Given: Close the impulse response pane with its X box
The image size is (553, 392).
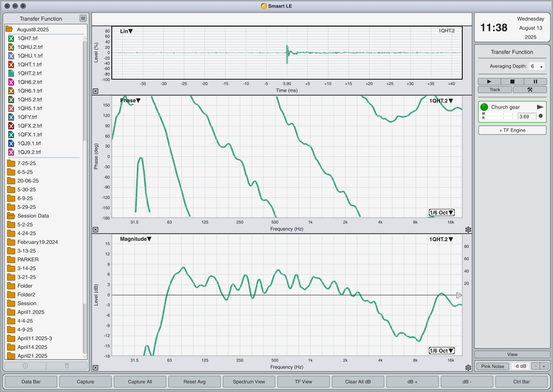Looking at the screenshot, I should tap(96, 91).
